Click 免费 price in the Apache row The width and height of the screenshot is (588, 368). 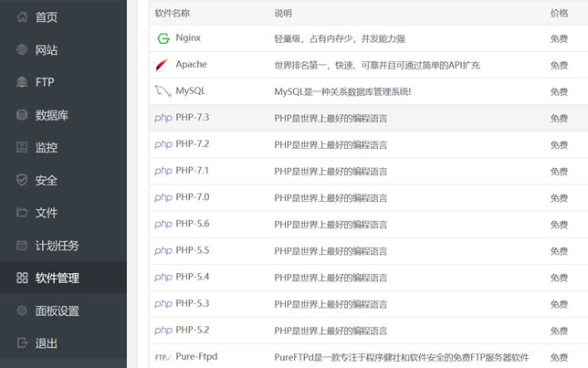point(559,65)
